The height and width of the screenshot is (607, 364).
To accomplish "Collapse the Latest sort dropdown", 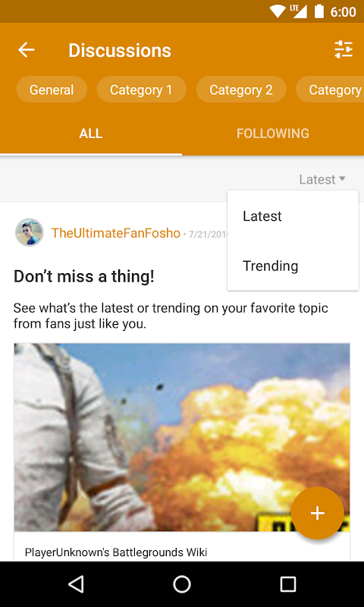I will 322,179.
